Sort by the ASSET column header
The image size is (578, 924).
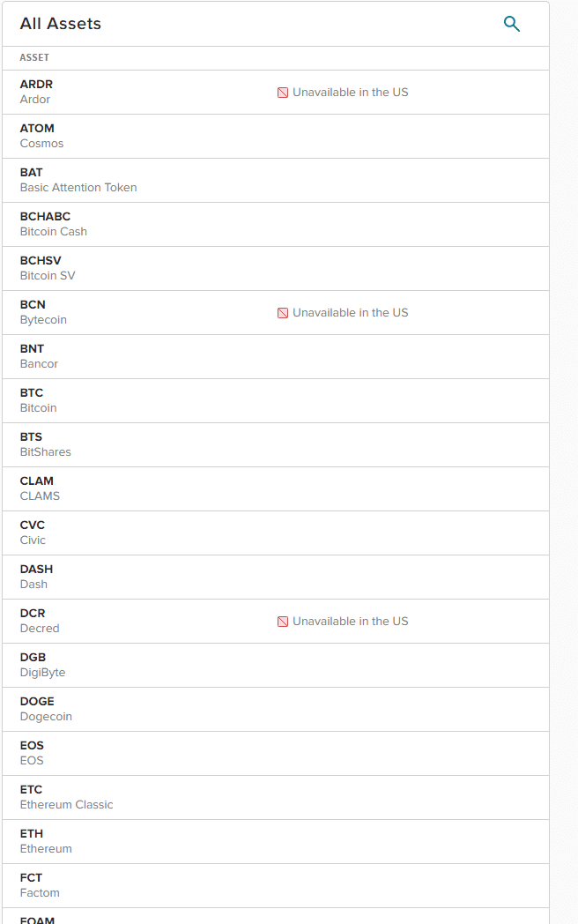pos(34,58)
